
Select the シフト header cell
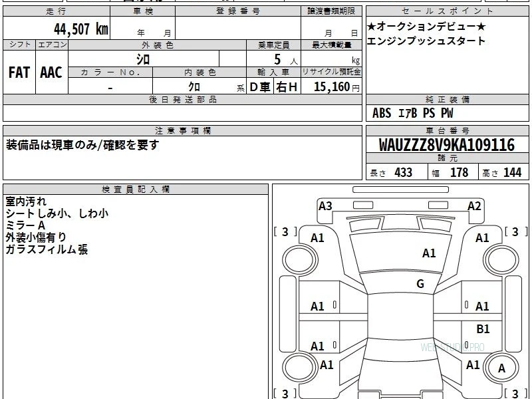19,45
